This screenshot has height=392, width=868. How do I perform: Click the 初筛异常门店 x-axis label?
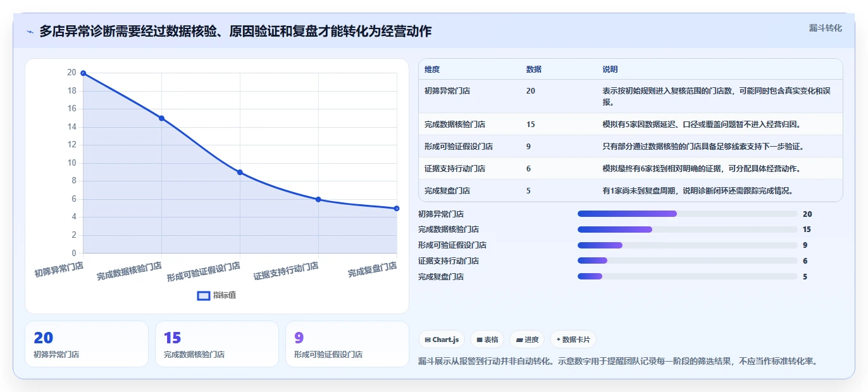[x=59, y=270]
